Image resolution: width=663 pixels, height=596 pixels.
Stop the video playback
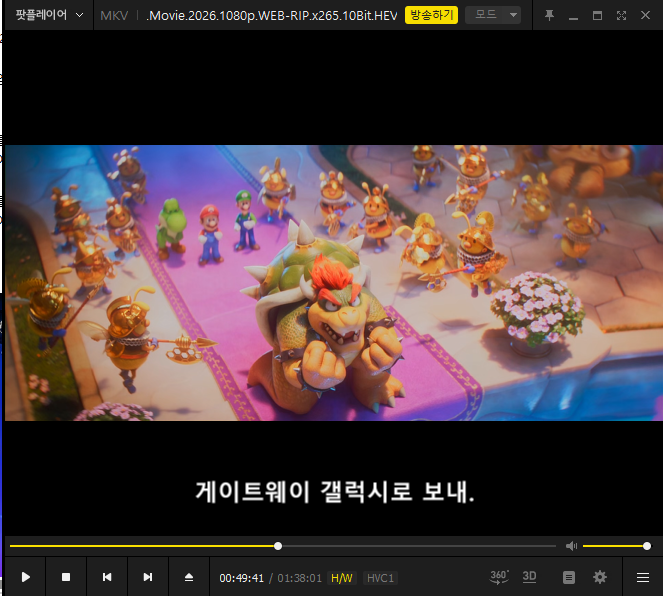pos(66,577)
